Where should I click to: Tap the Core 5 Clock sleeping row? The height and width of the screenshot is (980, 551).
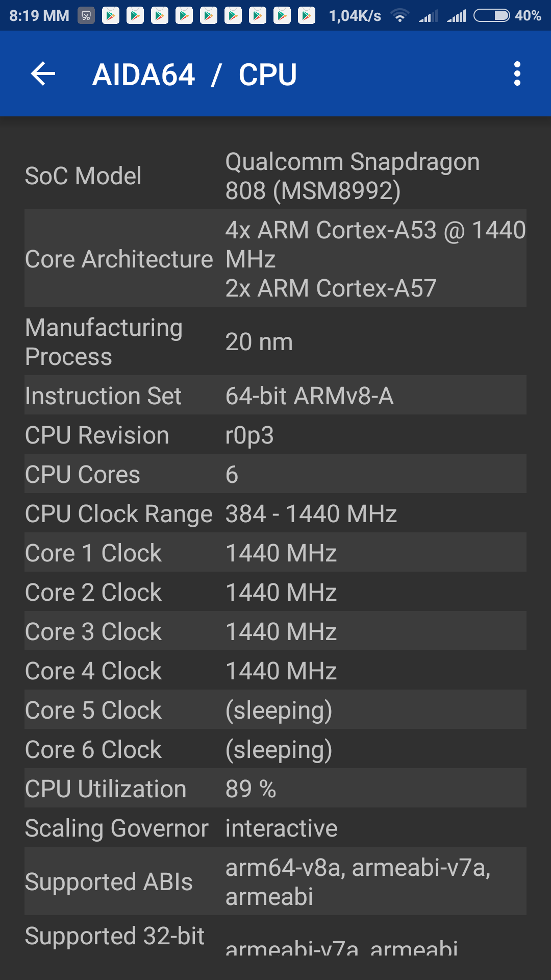click(x=275, y=710)
